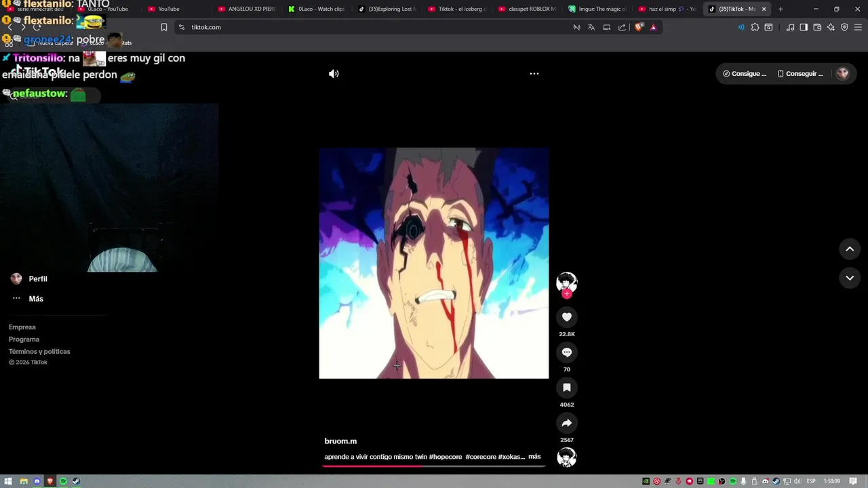
Task: Open the #corecore hashtag
Action: [481, 457]
